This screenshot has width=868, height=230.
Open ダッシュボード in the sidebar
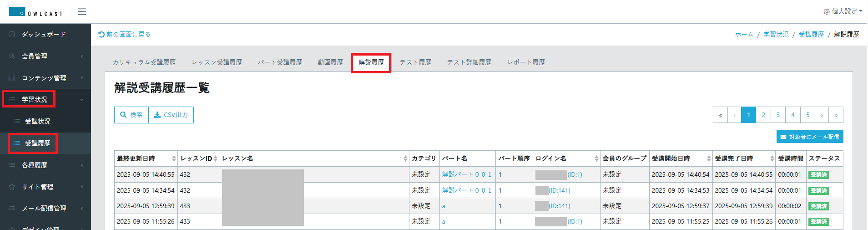[x=44, y=35]
